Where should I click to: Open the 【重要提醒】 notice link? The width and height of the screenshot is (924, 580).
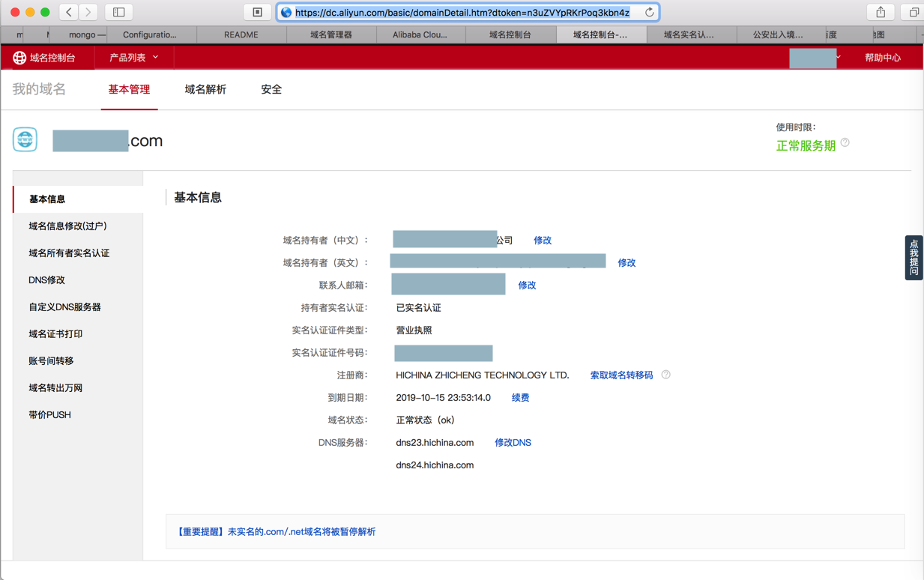(x=274, y=532)
